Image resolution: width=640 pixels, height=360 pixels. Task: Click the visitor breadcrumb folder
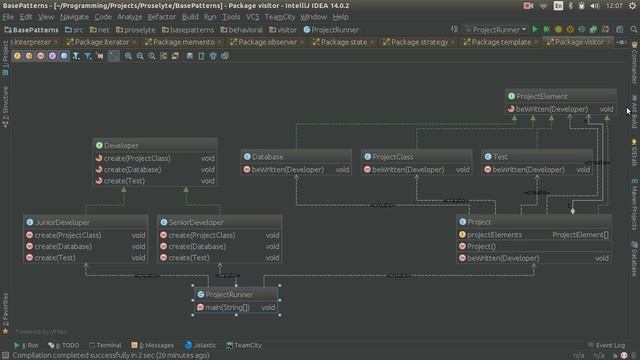tap(283, 30)
